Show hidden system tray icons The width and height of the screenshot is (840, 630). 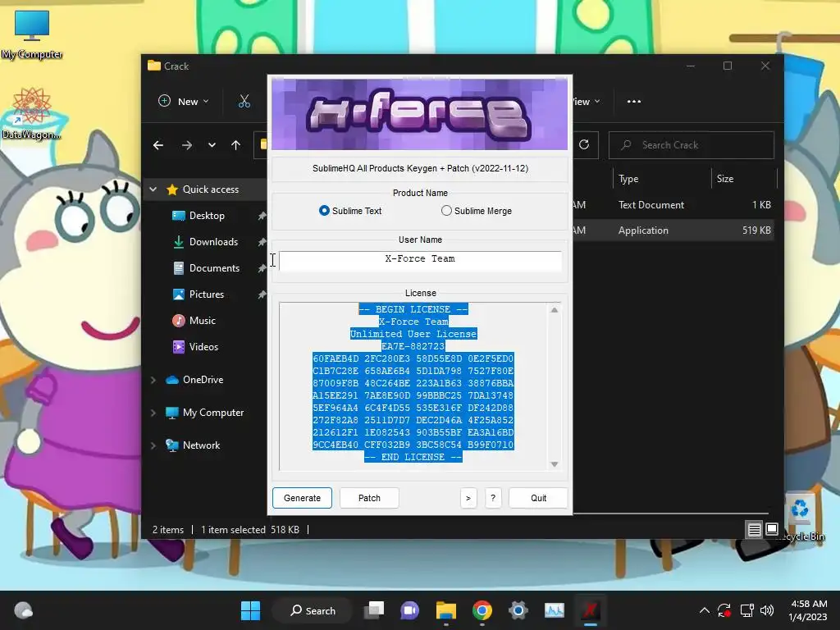tap(705, 610)
